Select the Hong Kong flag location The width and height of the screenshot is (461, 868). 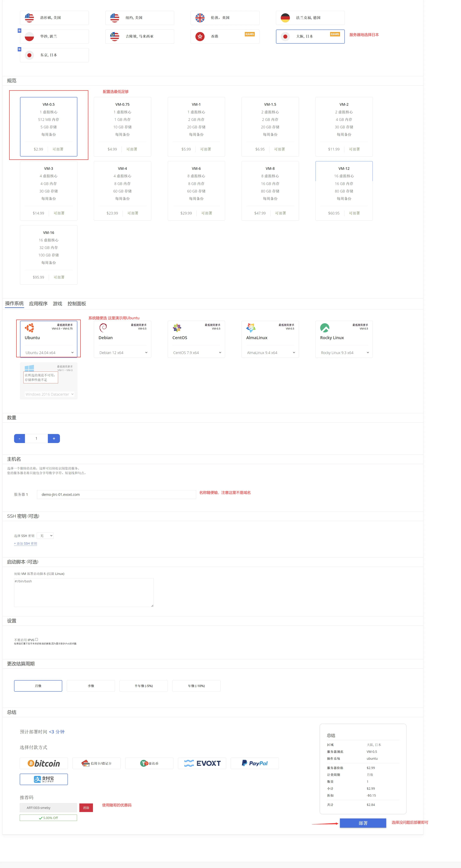[x=200, y=36]
